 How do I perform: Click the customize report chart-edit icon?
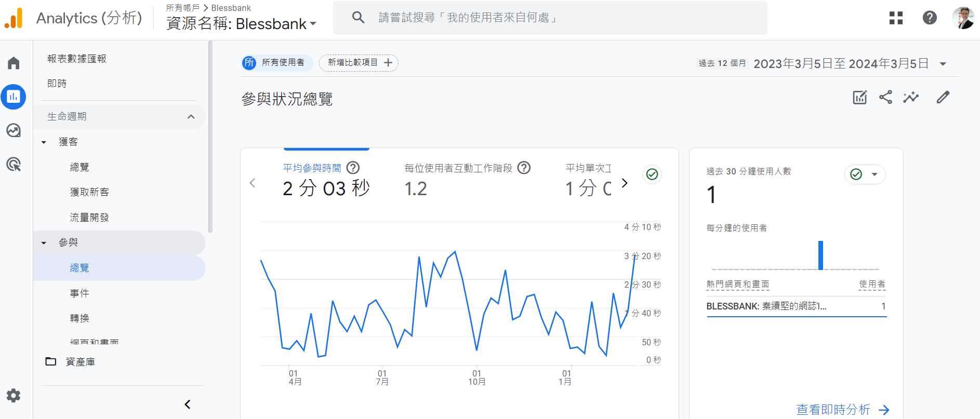860,97
